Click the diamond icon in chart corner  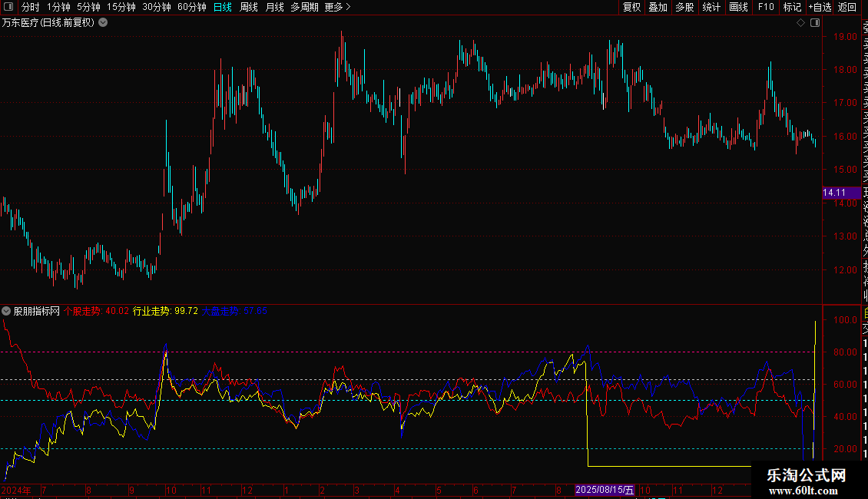pyautogui.click(x=800, y=23)
